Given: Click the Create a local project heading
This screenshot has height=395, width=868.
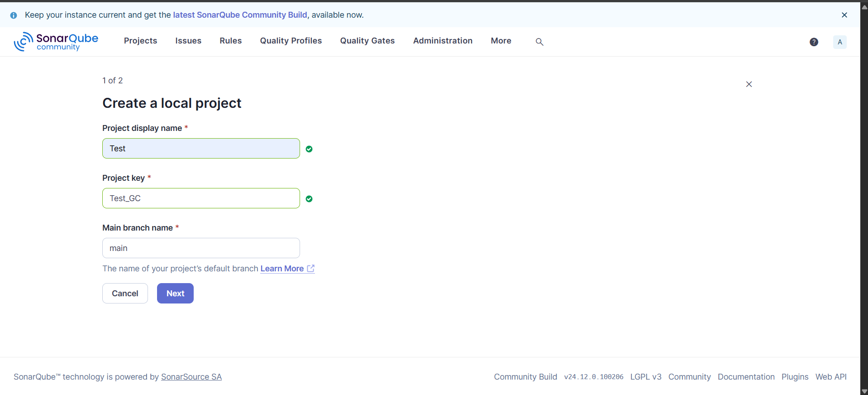Looking at the screenshot, I should [x=172, y=103].
